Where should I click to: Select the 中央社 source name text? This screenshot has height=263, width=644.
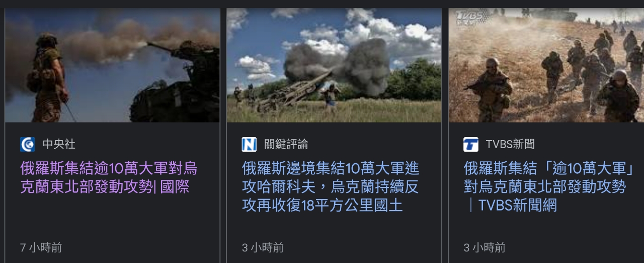click(x=59, y=145)
